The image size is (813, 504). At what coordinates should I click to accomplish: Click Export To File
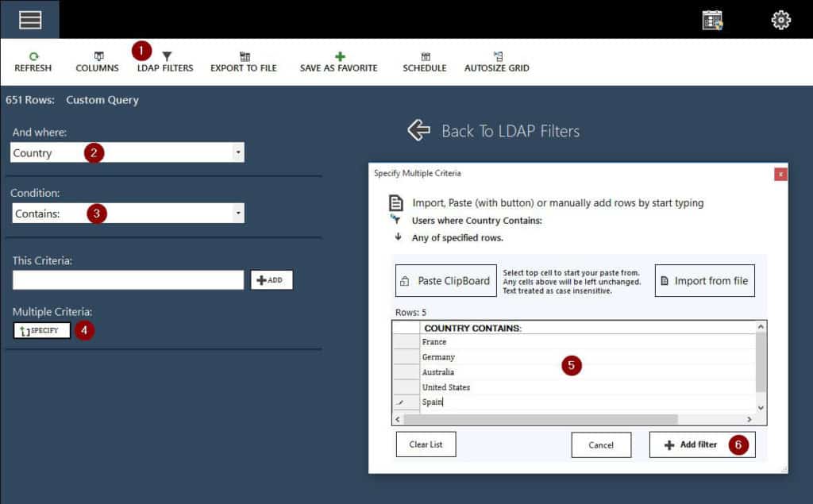tap(244, 62)
